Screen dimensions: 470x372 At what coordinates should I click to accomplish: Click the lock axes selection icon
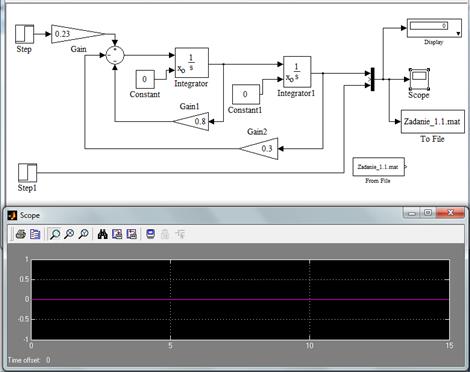[x=165, y=234]
